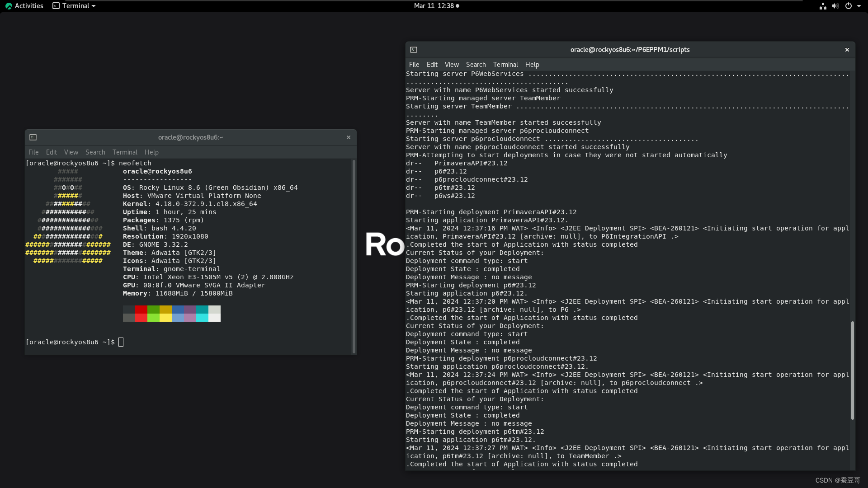Image resolution: width=868 pixels, height=488 pixels.
Task: Open the Terminal menu of the scripts window
Action: tap(505, 65)
